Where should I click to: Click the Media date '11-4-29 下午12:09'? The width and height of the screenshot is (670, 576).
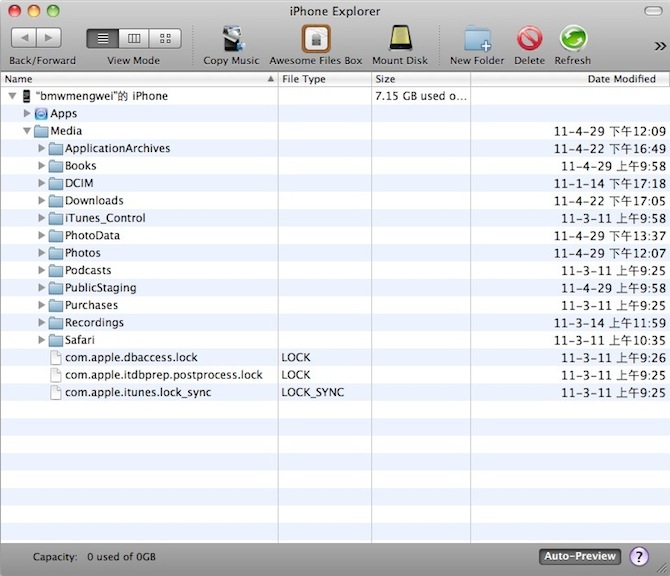[x=610, y=131]
